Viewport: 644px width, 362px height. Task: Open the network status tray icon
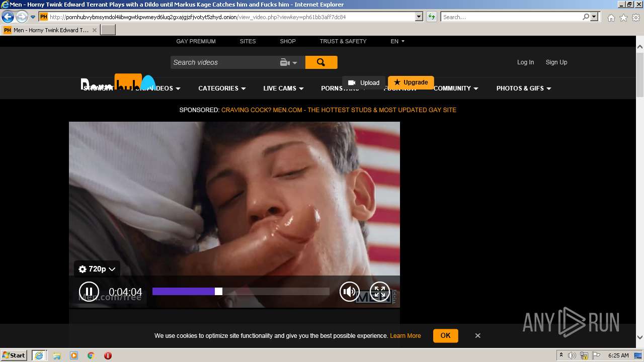(584, 355)
